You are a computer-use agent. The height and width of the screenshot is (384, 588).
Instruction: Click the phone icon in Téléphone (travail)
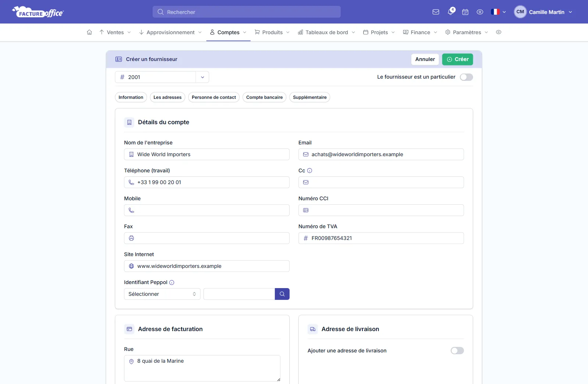pos(131,182)
